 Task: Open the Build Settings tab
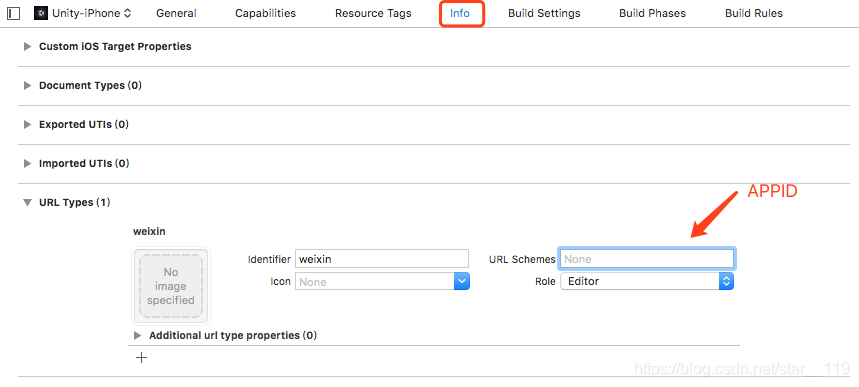pyautogui.click(x=544, y=13)
